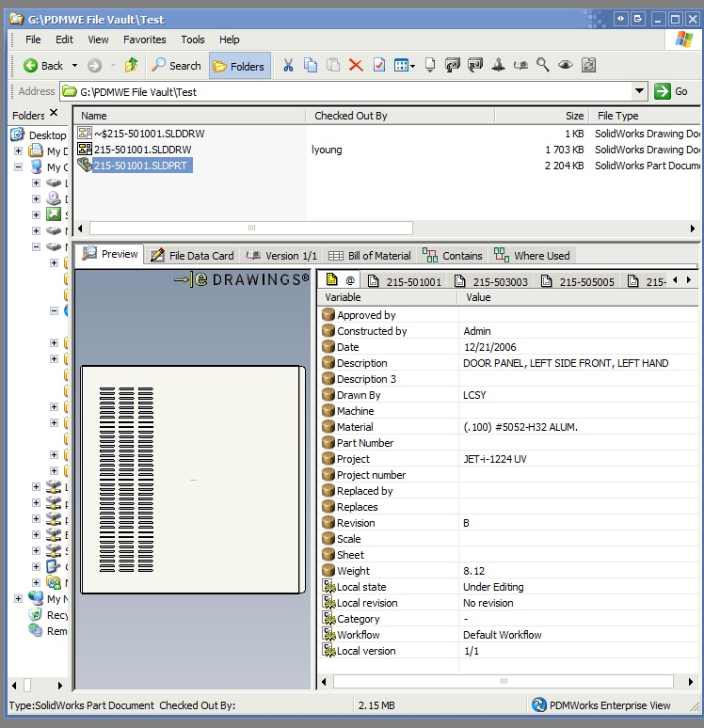Screen dimensions: 704x728
Task: Click the magnifier search tool icon
Action: point(542,65)
